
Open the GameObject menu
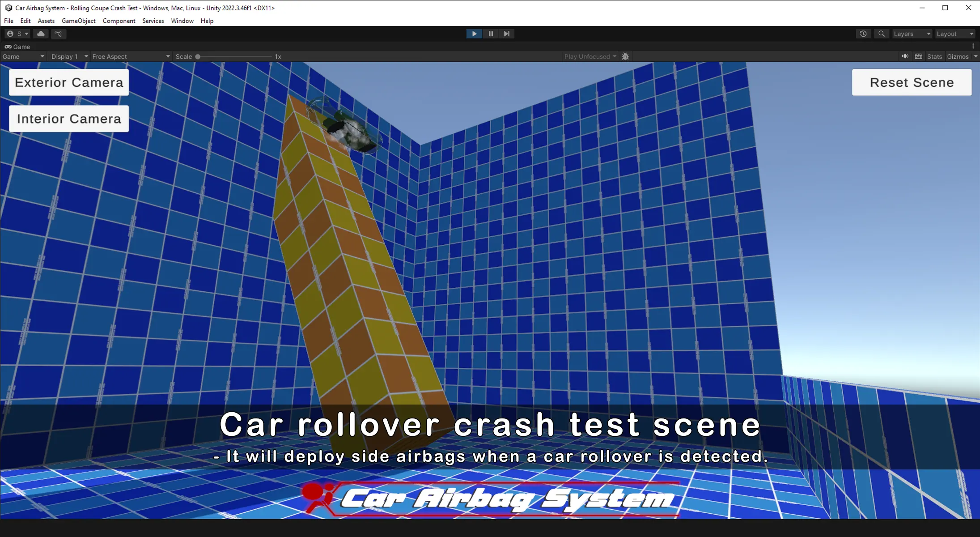[x=78, y=21]
